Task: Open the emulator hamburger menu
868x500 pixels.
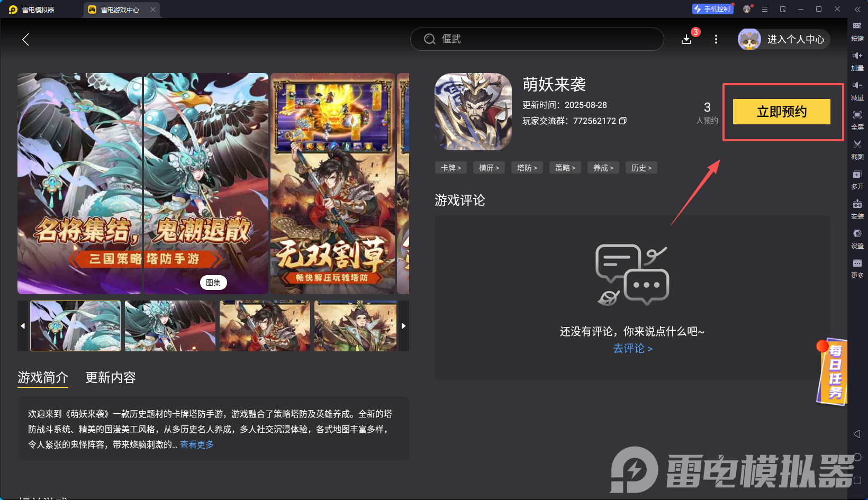Action: 765,9
